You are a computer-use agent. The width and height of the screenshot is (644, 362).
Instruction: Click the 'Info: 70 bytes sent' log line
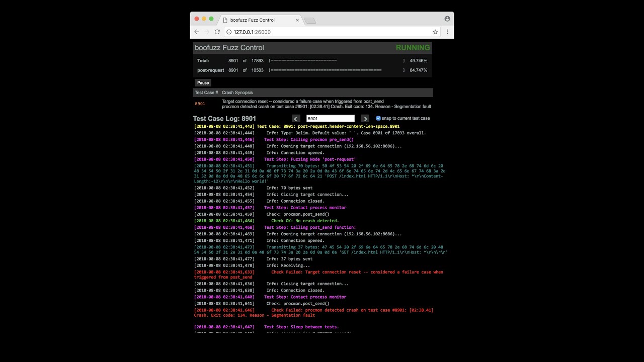[254, 188]
